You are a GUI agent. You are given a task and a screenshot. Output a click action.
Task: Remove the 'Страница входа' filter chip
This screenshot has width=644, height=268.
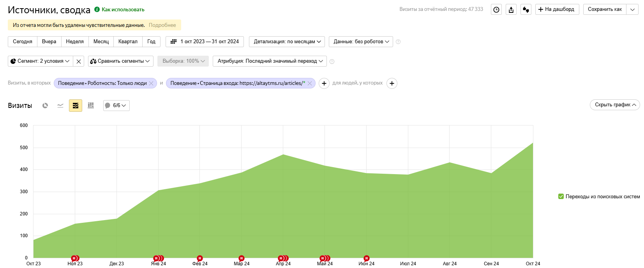[x=310, y=83]
